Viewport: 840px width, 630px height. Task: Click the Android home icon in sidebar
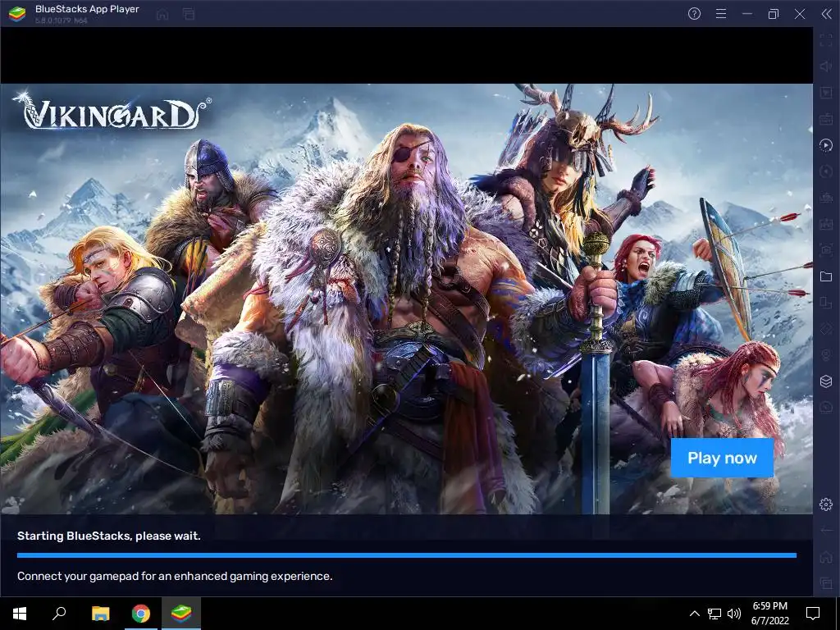click(x=825, y=557)
